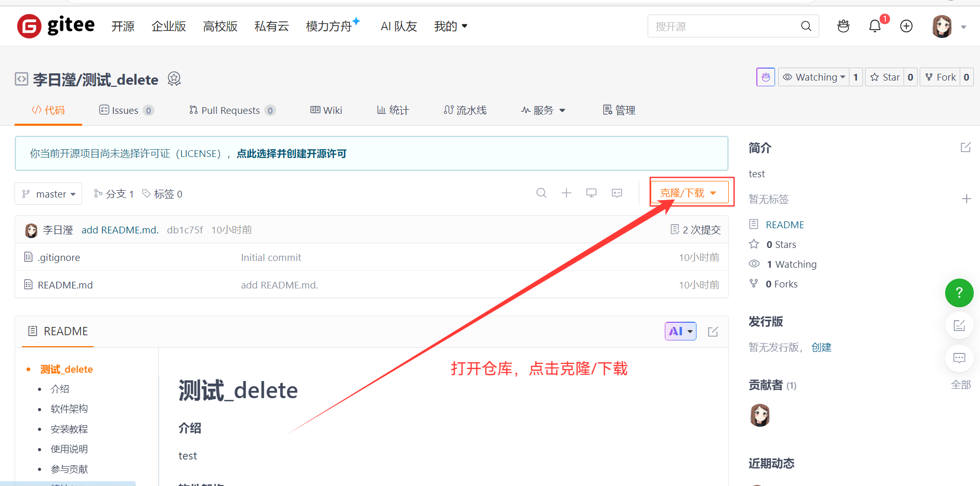Open the Pull Requests tab
This screenshot has height=486, width=980.
coord(232,110)
